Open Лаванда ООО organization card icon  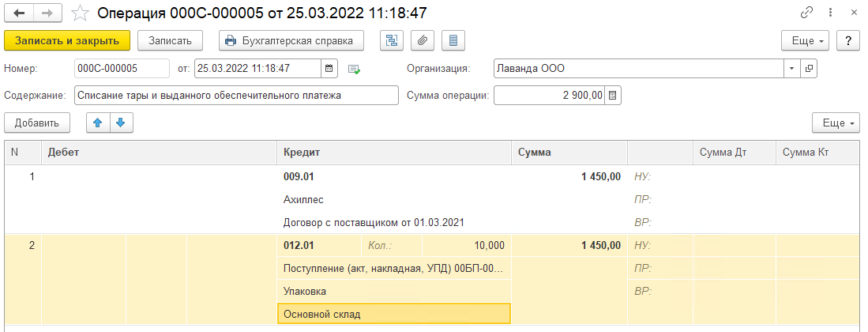click(x=809, y=69)
